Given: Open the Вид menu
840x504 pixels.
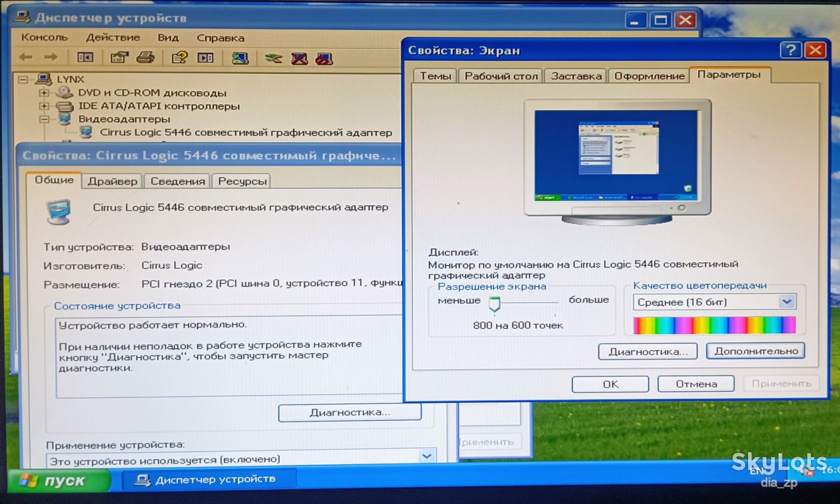Looking at the screenshot, I should click(168, 38).
